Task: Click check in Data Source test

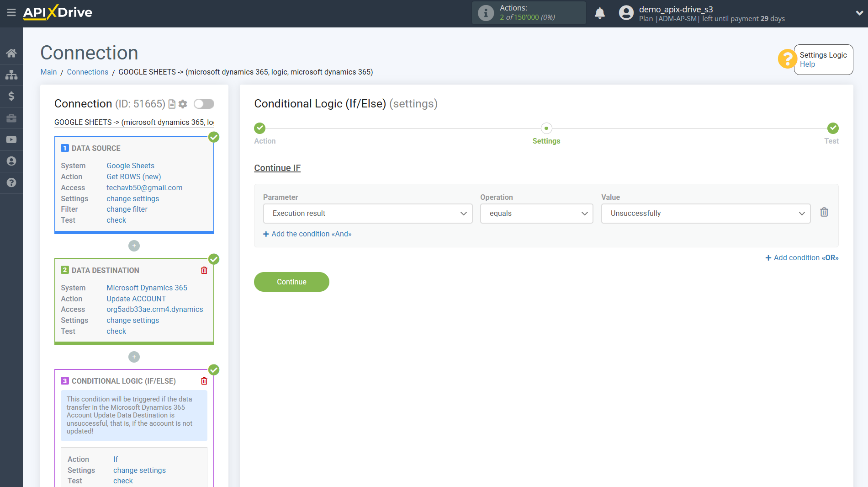Action: point(116,220)
